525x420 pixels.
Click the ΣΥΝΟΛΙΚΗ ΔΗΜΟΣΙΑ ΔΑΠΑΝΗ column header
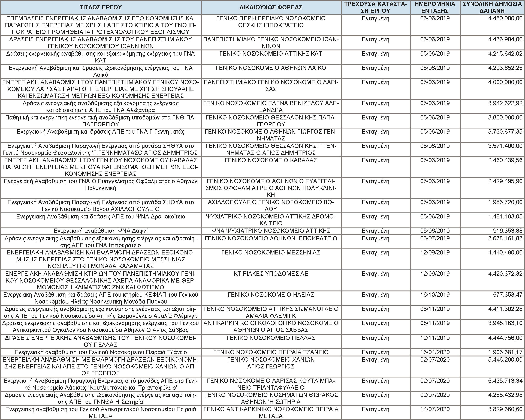click(492, 7)
